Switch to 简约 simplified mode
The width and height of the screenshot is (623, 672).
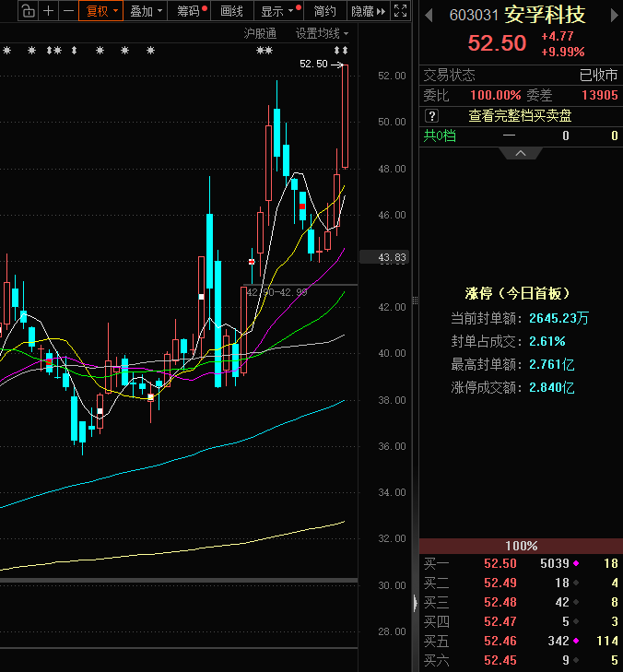[x=324, y=11]
